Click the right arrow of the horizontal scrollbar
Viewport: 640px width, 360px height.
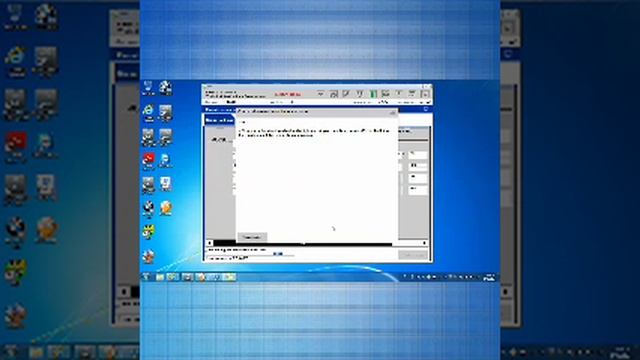click(424, 243)
